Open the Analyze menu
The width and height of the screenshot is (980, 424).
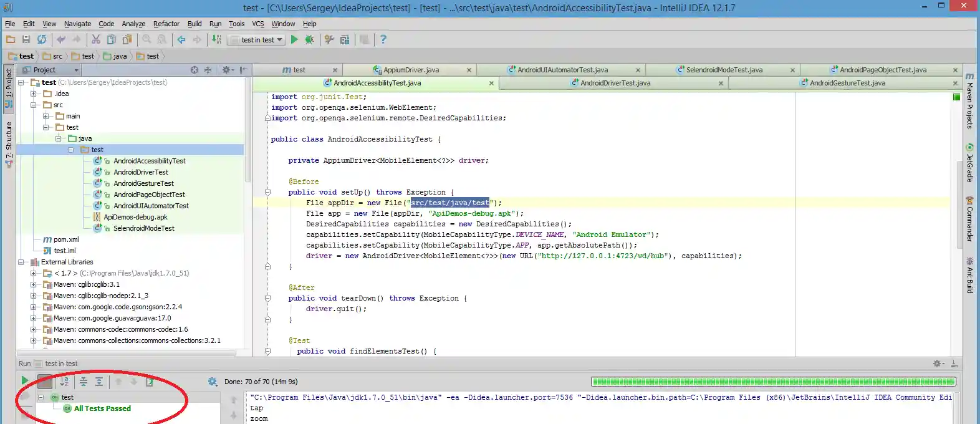coord(133,24)
